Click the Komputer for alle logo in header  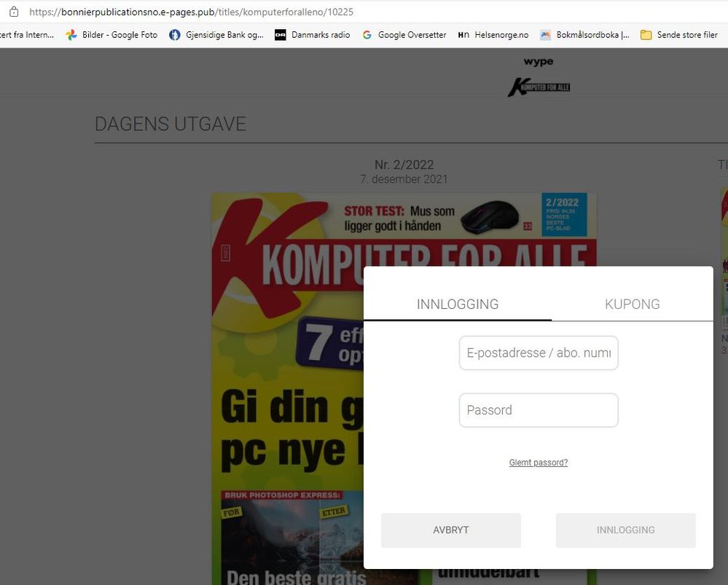539,87
